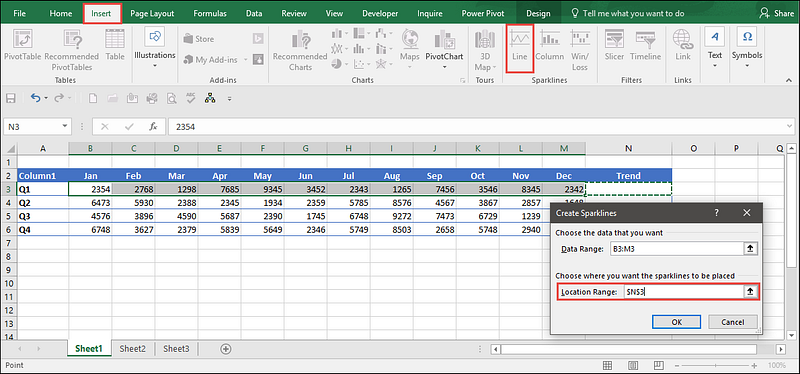Open Recommended PivotTables
The image size is (800, 374).
[x=71, y=50]
